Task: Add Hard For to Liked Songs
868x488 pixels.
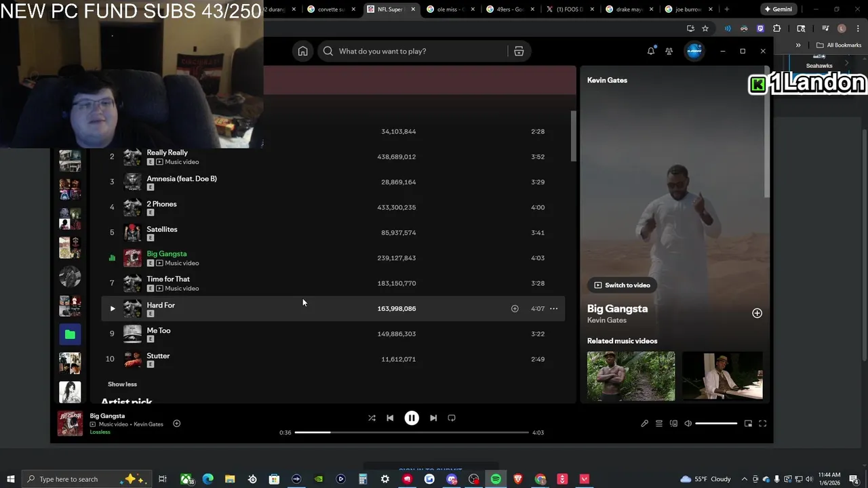Action: (515, 308)
